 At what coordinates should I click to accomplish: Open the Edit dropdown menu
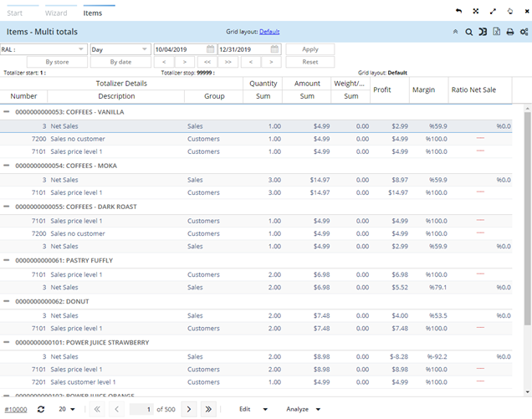pyautogui.click(x=252, y=409)
